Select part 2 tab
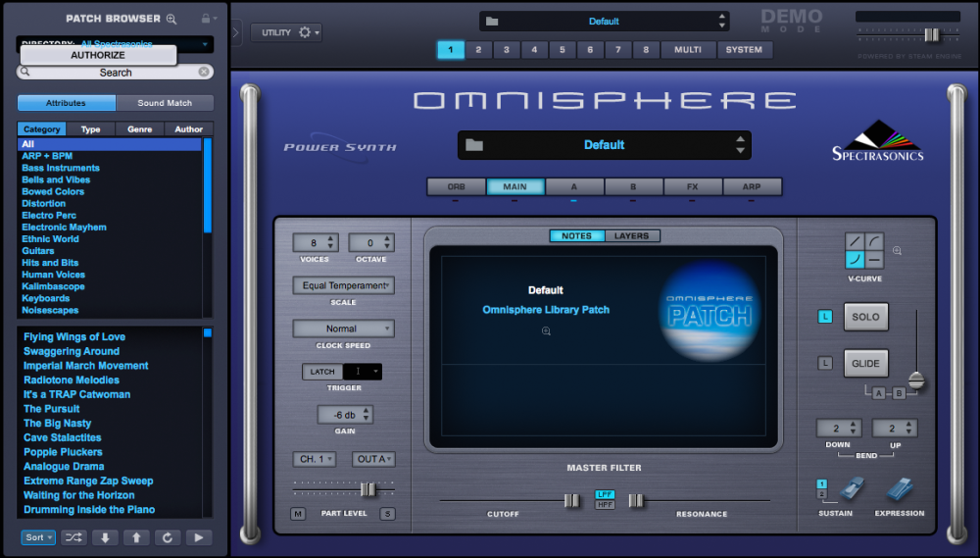Image resolution: width=980 pixels, height=558 pixels. click(478, 49)
